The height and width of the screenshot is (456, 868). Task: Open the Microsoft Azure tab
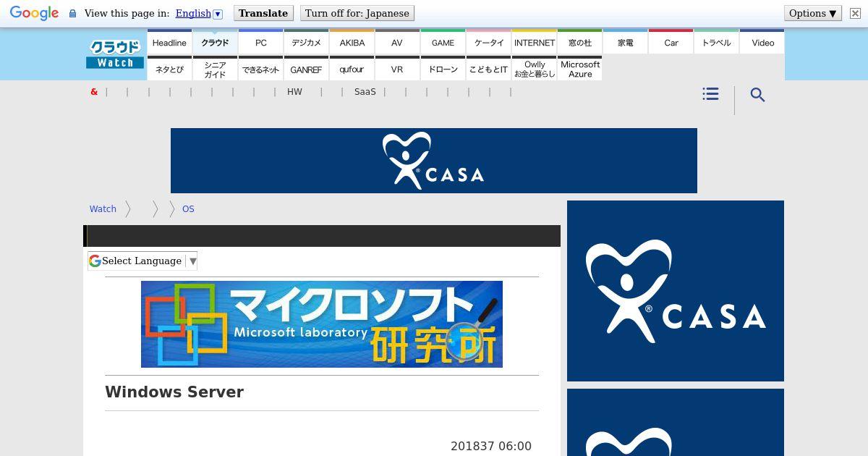tap(579, 69)
